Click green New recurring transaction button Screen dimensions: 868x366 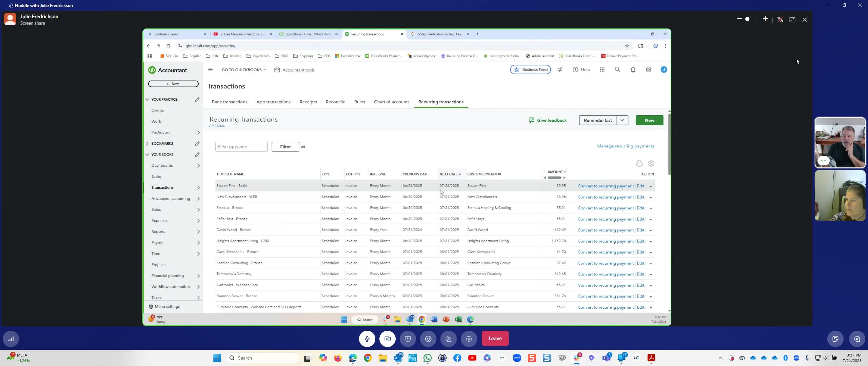point(649,120)
